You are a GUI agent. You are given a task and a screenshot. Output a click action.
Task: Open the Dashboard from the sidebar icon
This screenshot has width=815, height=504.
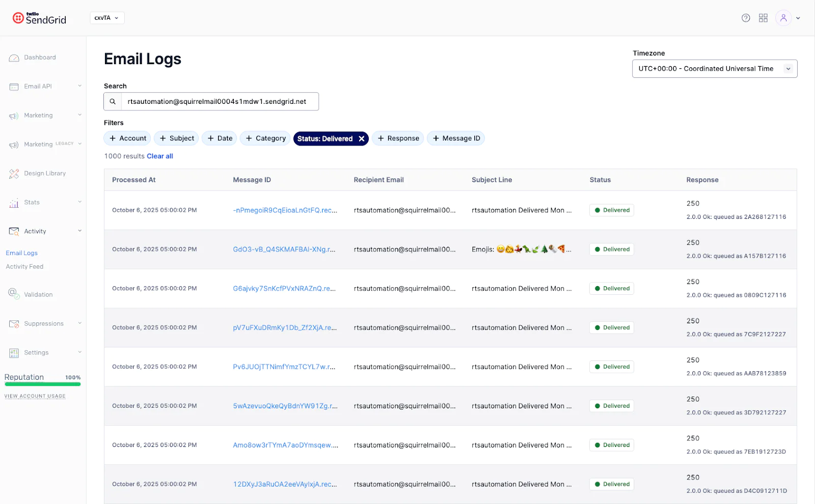pos(14,57)
